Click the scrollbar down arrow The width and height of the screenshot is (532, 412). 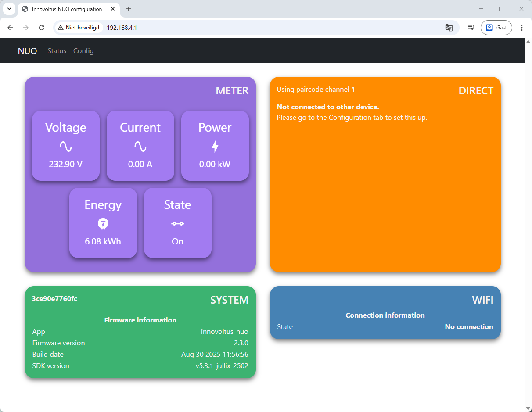click(x=528, y=408)
